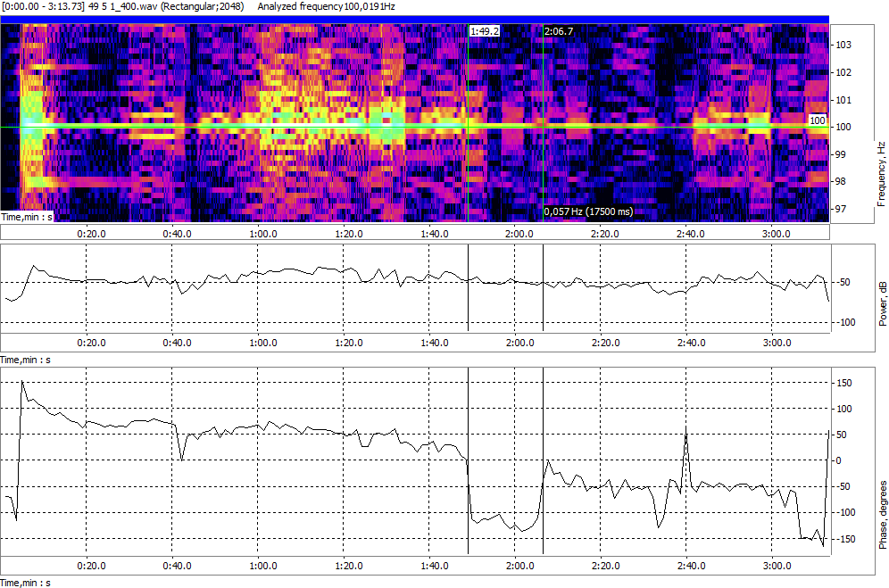The height and width of the screenshot is (588, 889).
Task: Click the 2:06.7 marker label on spectrogram
Action: coord(559,31)
